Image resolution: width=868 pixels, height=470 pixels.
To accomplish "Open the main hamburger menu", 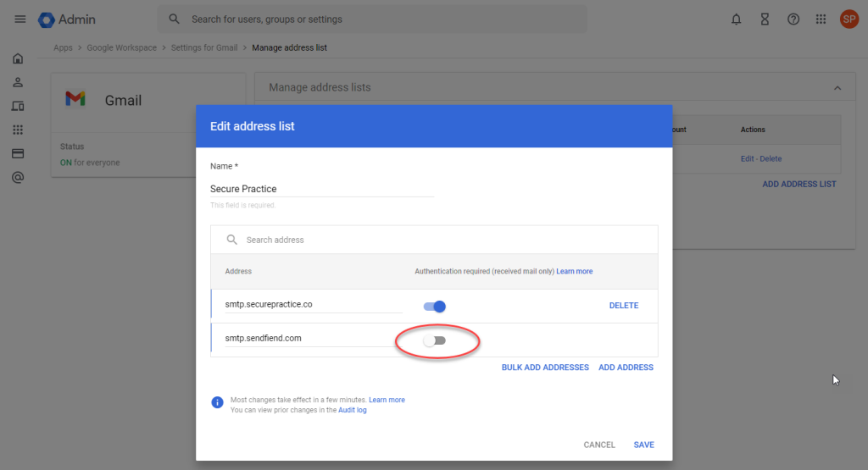I will coord(20,19).
